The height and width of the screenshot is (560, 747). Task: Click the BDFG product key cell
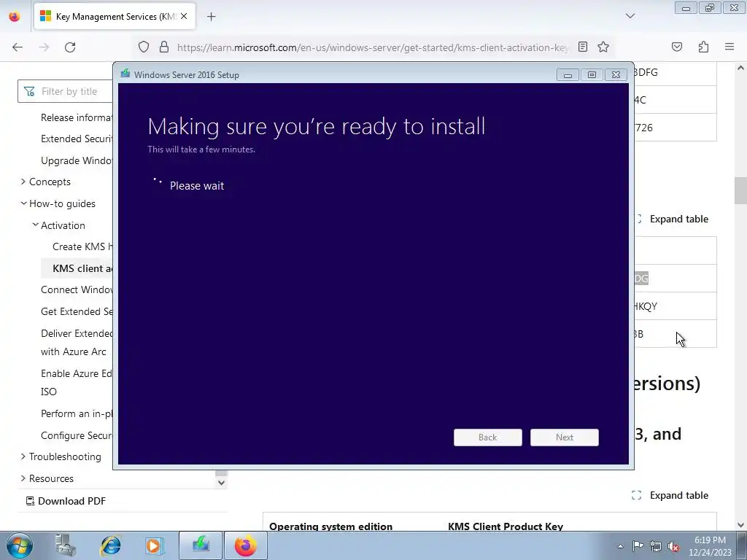(x=676, y=72)
